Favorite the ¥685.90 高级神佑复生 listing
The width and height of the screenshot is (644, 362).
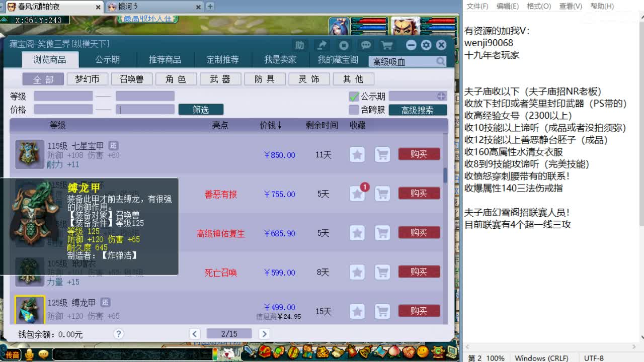(357, 233)
